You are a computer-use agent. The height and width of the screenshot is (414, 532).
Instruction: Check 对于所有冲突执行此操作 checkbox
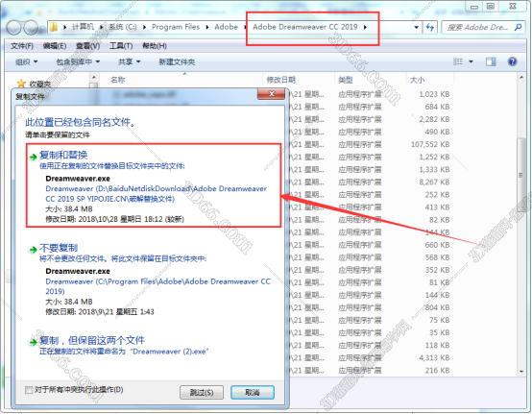click(x=29, y=390)
